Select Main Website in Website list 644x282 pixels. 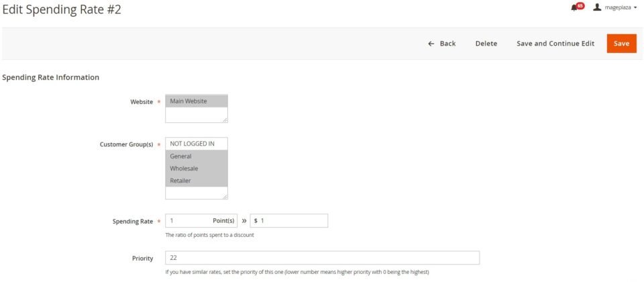pyautogui.click(x=196, y=101)
